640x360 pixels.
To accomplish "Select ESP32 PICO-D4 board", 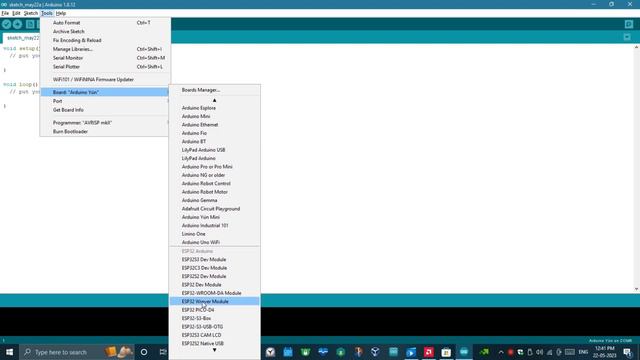I will tap(215, 310).
